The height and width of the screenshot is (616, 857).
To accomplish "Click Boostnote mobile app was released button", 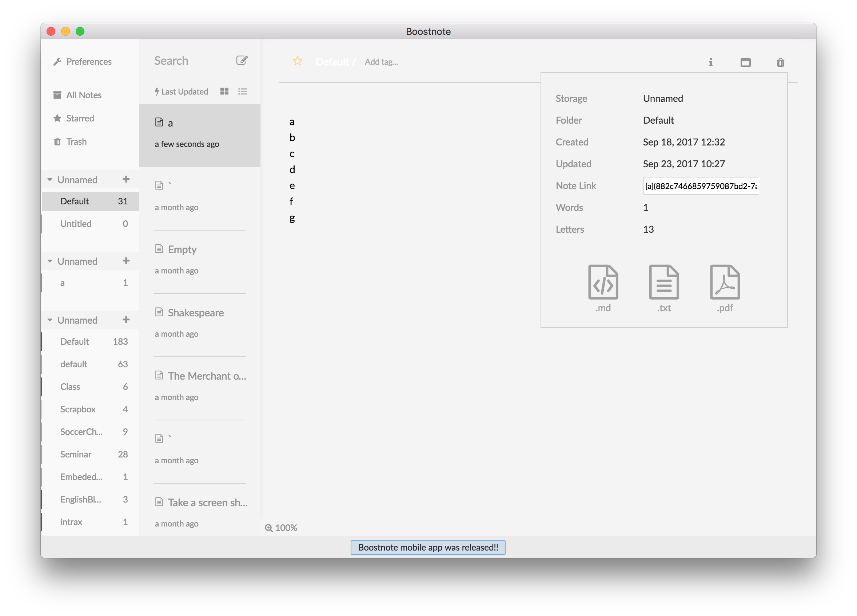I will [428, 547].
